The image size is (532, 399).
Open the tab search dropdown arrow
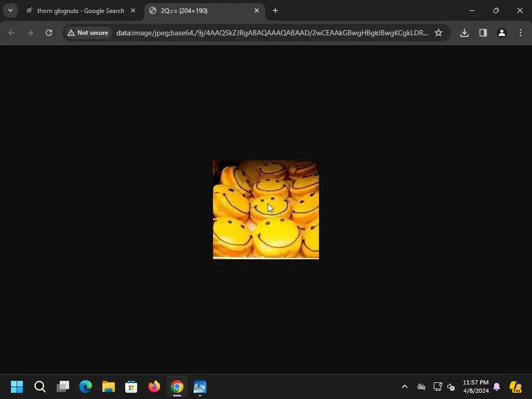coord(10,10)
